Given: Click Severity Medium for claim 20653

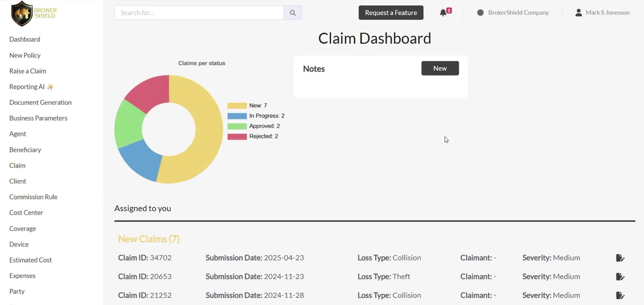Looking at the screenshot, I should pos(551,276).
